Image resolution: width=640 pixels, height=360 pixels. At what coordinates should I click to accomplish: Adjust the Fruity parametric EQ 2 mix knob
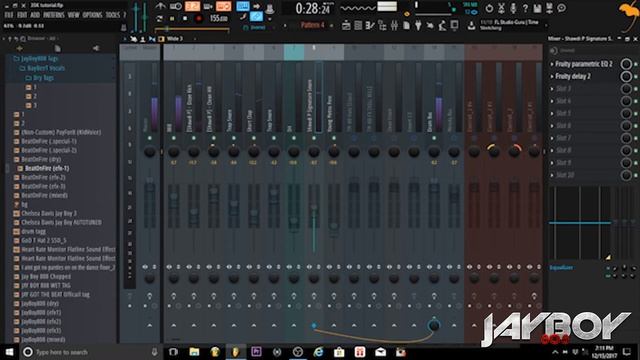pos(626,64)
